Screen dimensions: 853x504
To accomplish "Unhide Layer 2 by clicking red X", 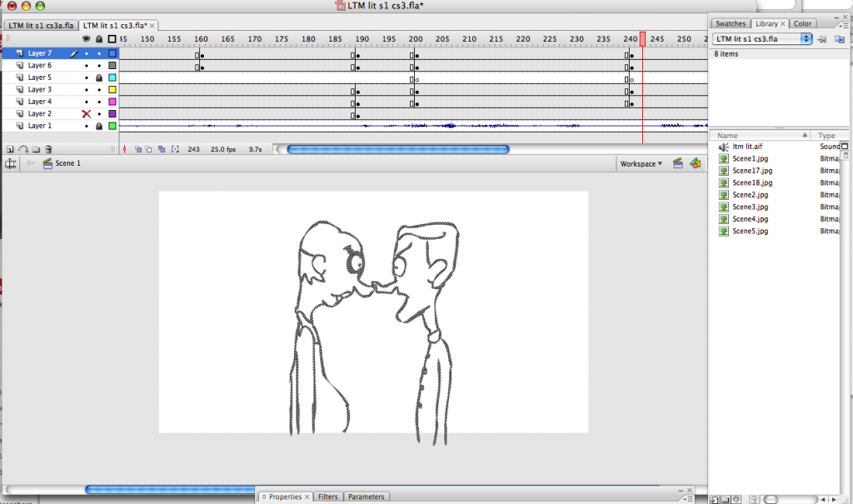I will point(86,113).
